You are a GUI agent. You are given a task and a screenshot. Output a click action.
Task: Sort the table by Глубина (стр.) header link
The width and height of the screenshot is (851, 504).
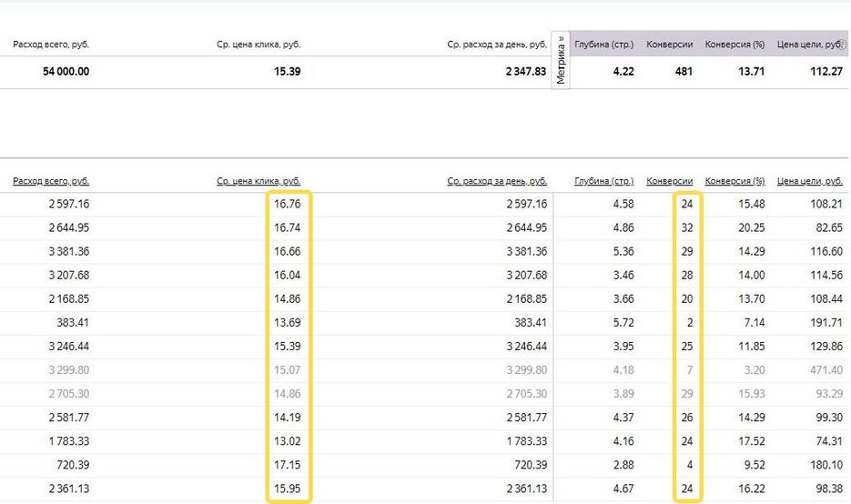(604, 181)
